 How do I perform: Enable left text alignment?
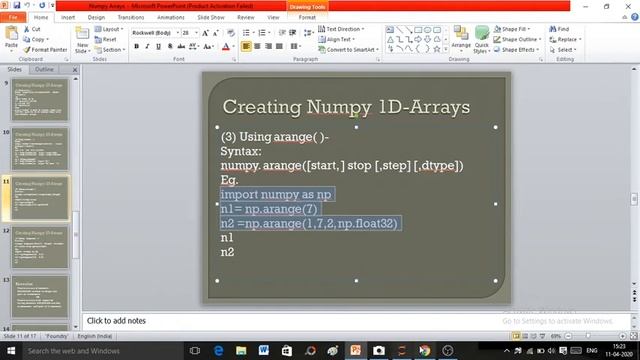[x=246, y=46]
